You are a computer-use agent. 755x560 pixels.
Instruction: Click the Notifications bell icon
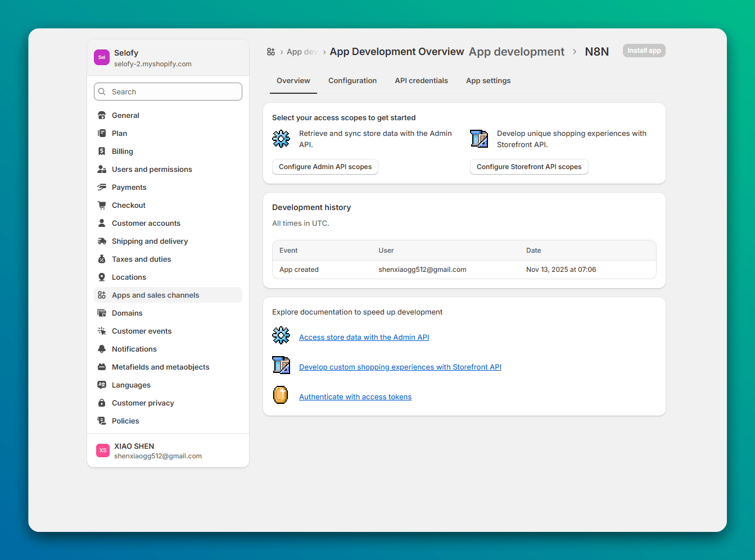coord(102,349)
